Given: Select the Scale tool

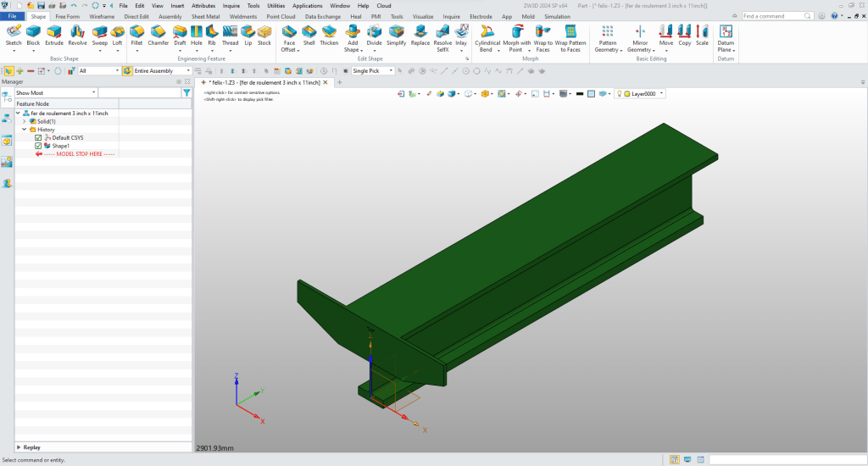Looking at the screenshot, I should coord(702,32).
